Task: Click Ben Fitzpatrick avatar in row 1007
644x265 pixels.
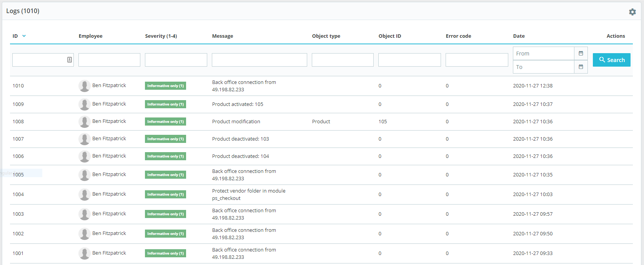Action: point(85,139)
